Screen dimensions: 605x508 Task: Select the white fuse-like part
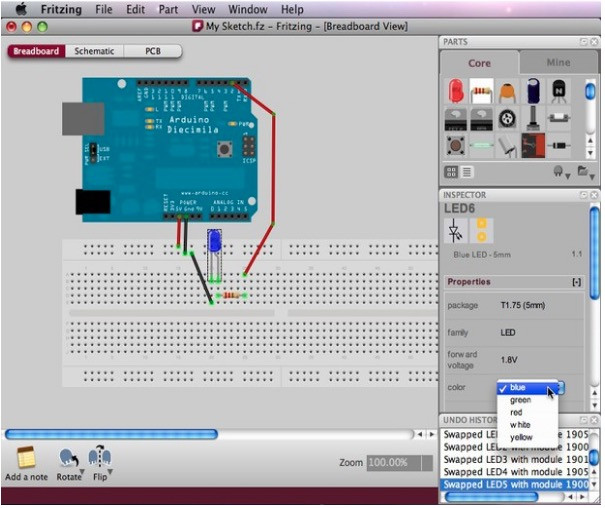coord(558,117)
